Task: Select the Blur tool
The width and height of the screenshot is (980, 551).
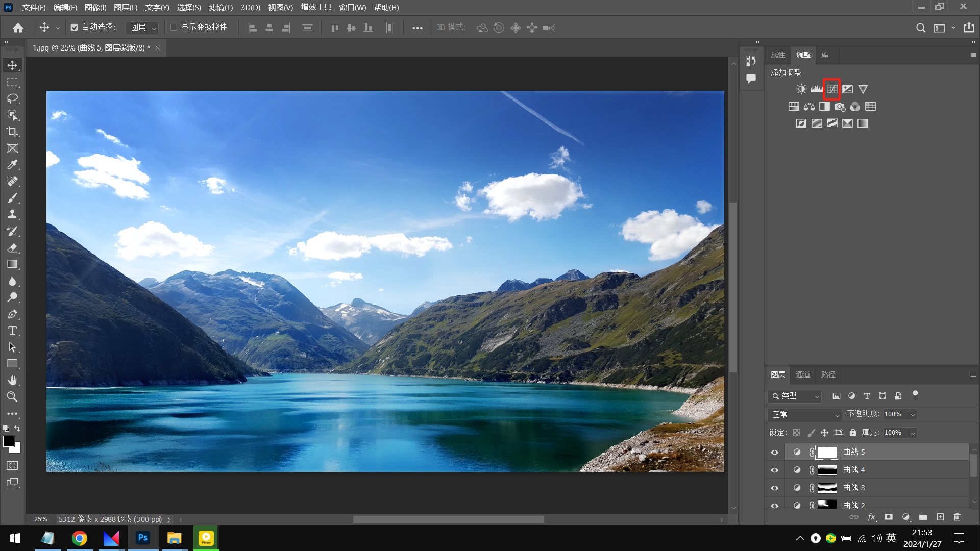Action: coord(12,281)
